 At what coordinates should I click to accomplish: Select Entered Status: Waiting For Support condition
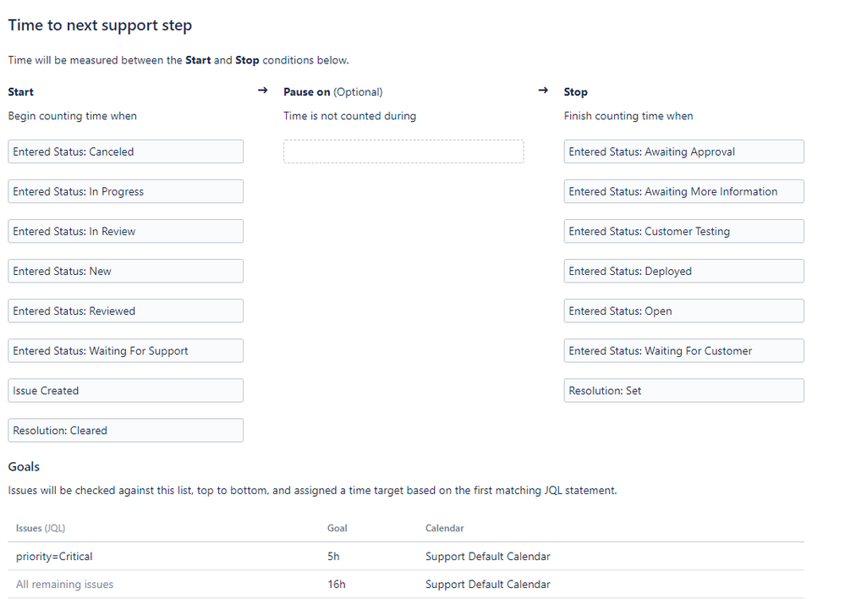[x=125, y=351]
